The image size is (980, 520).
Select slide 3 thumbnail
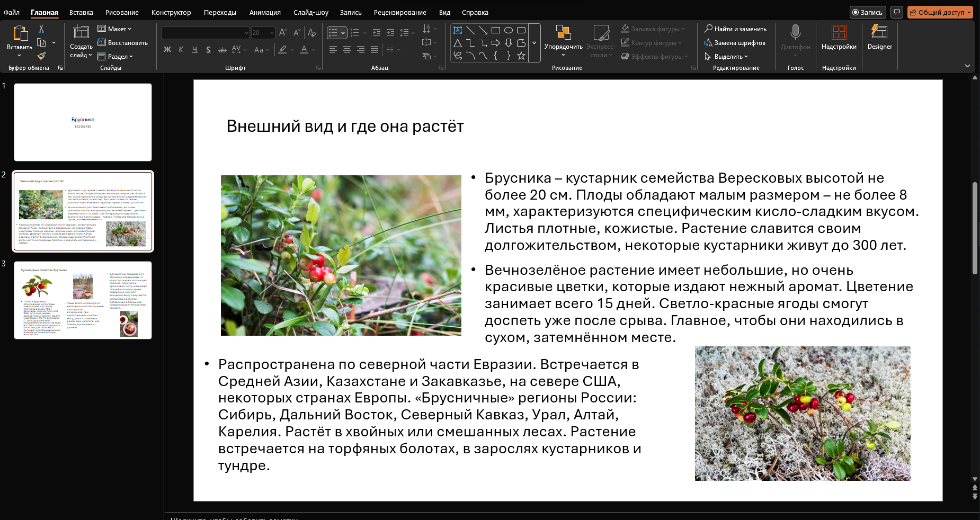[x=83, y=300]
